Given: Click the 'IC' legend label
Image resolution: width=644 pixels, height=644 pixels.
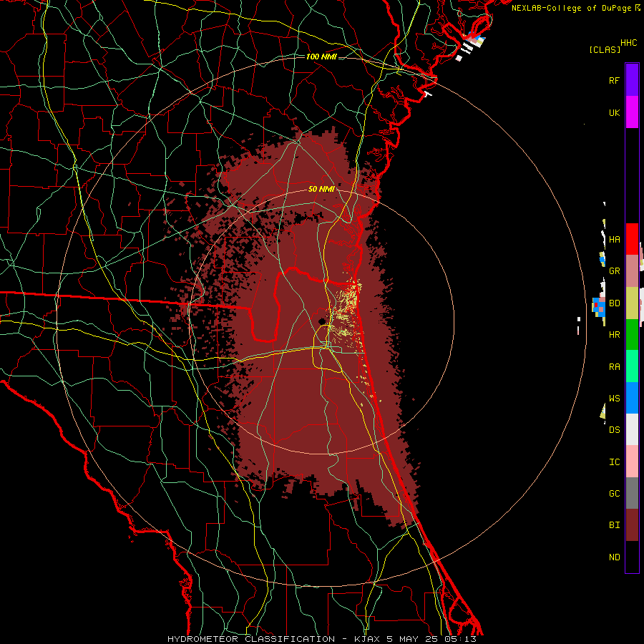Looking at the screenshot, I should [x=615, y=462].
